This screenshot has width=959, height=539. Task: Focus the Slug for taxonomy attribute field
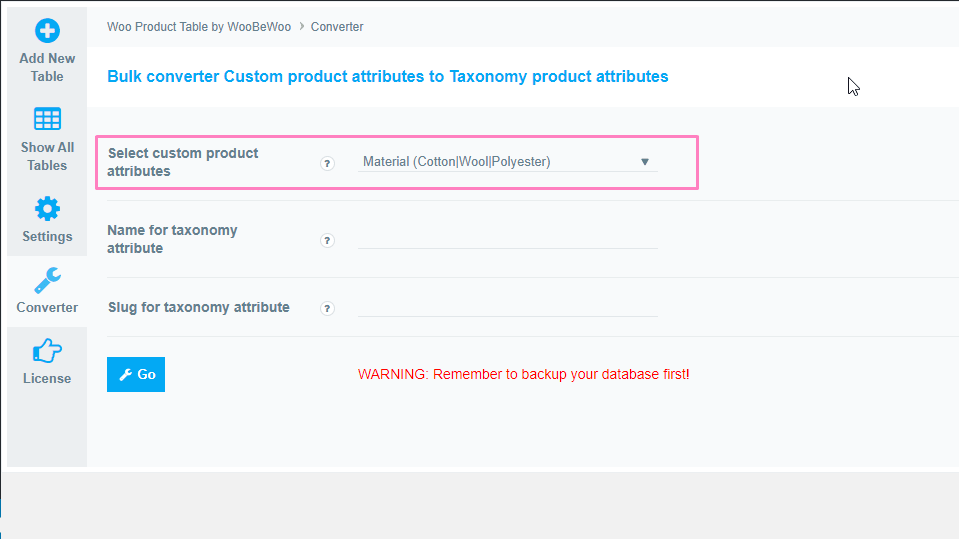point(508,307)
